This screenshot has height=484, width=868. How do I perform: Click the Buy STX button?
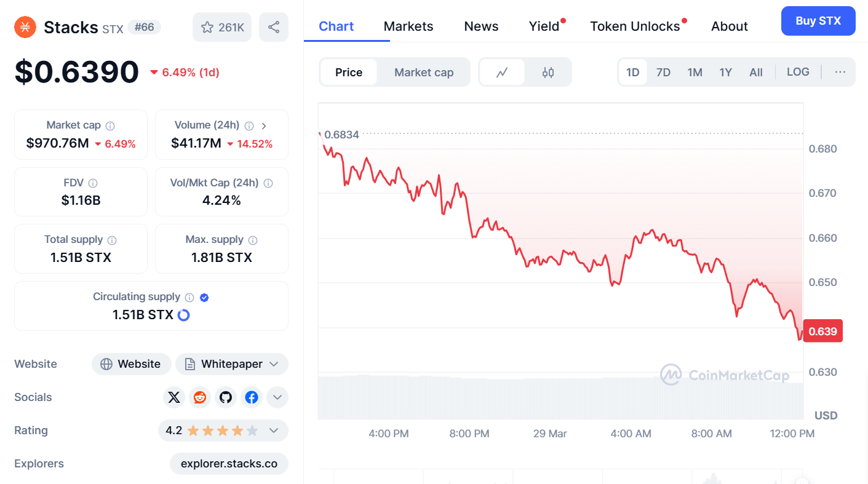(818, 20)
